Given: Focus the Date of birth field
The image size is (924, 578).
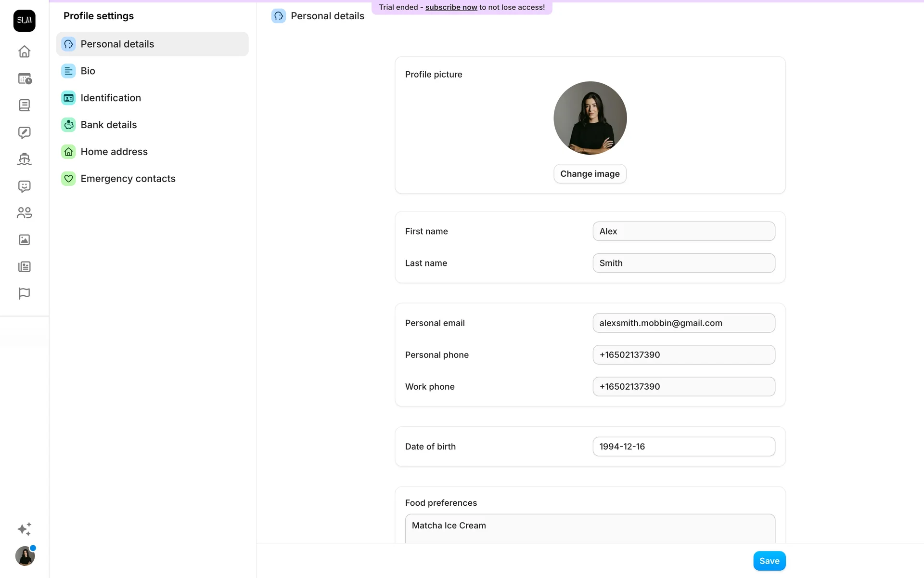Looking at the screenshot, I should tap(683, 447).
